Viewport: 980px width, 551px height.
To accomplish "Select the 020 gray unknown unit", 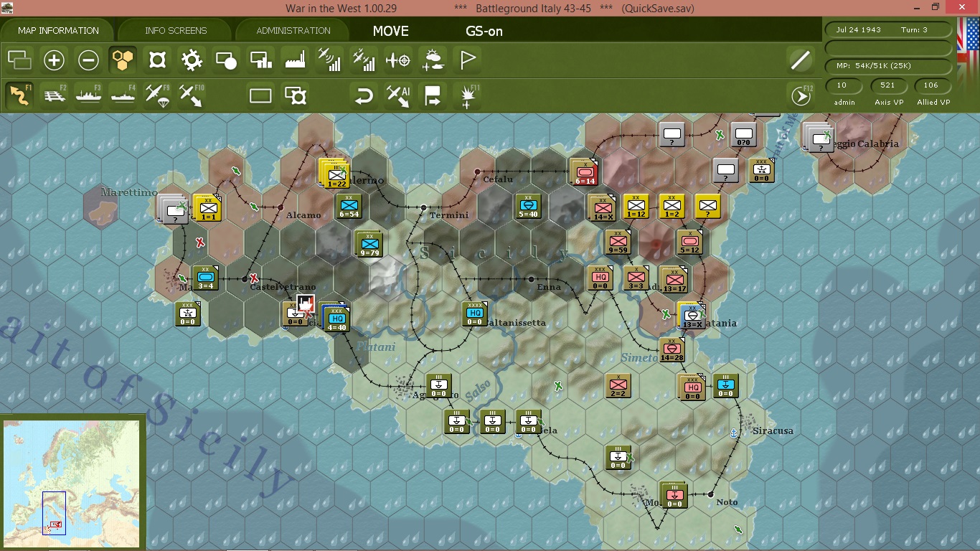I will pyautogui.click(x=744, y=135).
